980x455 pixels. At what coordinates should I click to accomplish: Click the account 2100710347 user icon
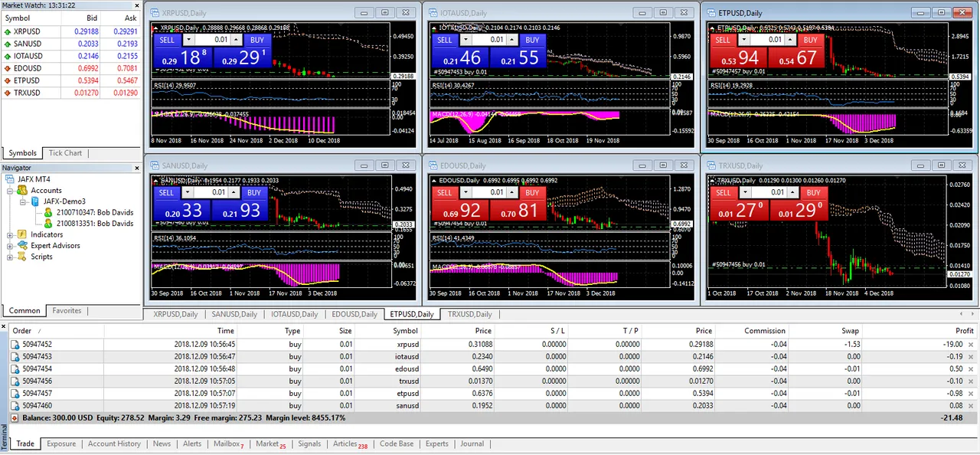(48, 212)
